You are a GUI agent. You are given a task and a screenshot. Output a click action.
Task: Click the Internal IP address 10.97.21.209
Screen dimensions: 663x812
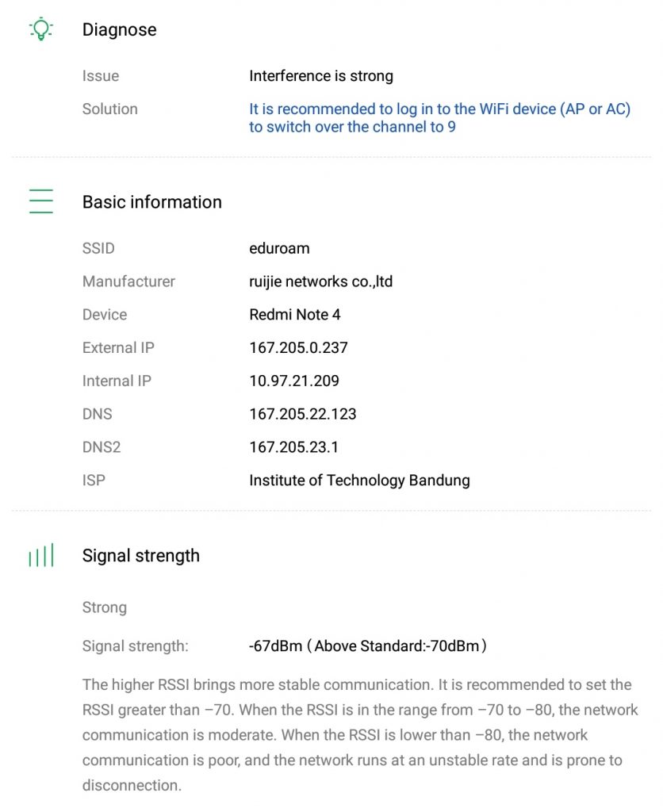294,381
